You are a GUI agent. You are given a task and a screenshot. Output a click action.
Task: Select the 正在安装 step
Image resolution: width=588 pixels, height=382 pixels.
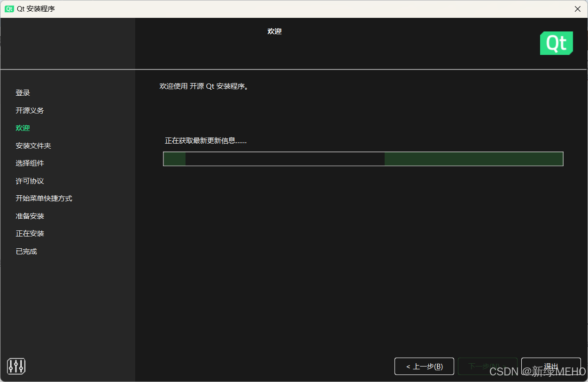(30, 234)
